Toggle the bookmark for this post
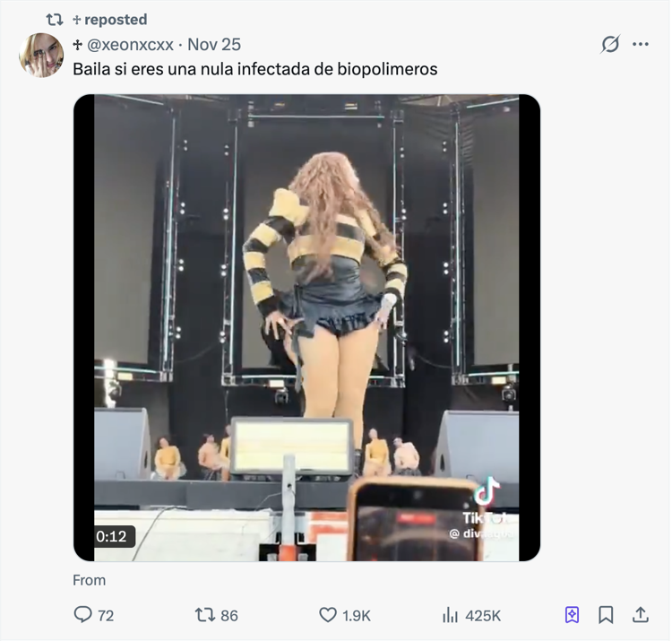 click(607, 615)
